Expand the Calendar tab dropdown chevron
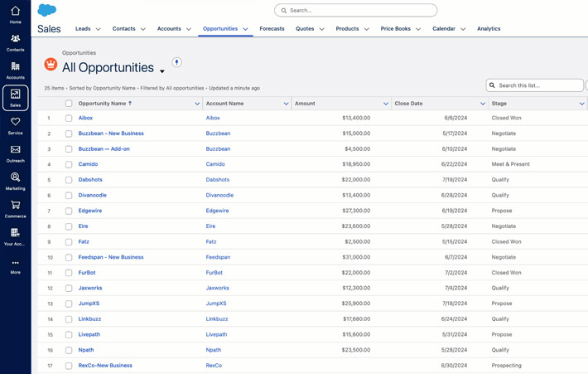This screenshot has height=374, width=588. click(x=463, y=29)
